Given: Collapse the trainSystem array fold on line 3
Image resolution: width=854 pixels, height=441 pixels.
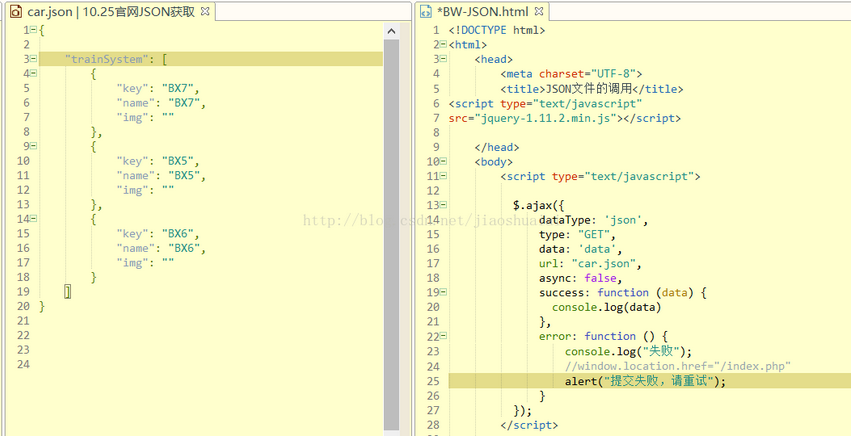Looking at the screenshot, I should (x=34, y=59).
